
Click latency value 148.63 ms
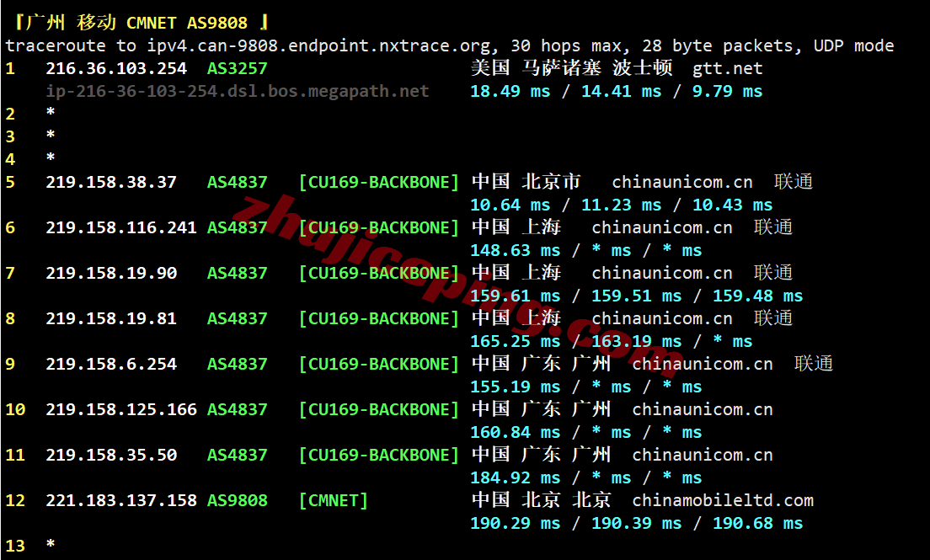[516, 251]
